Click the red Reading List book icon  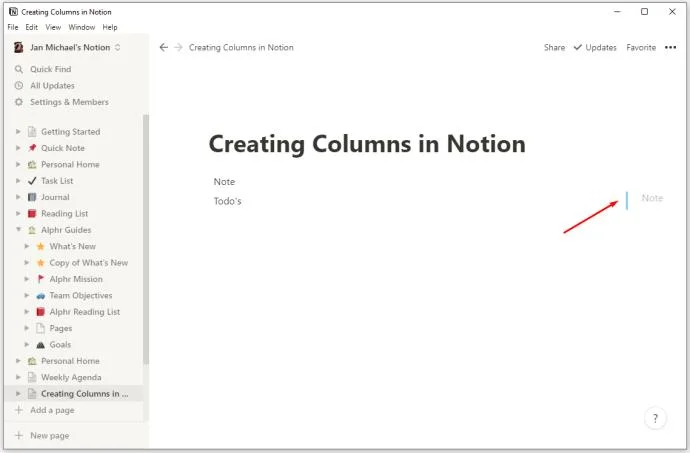(x=32, y=214)
